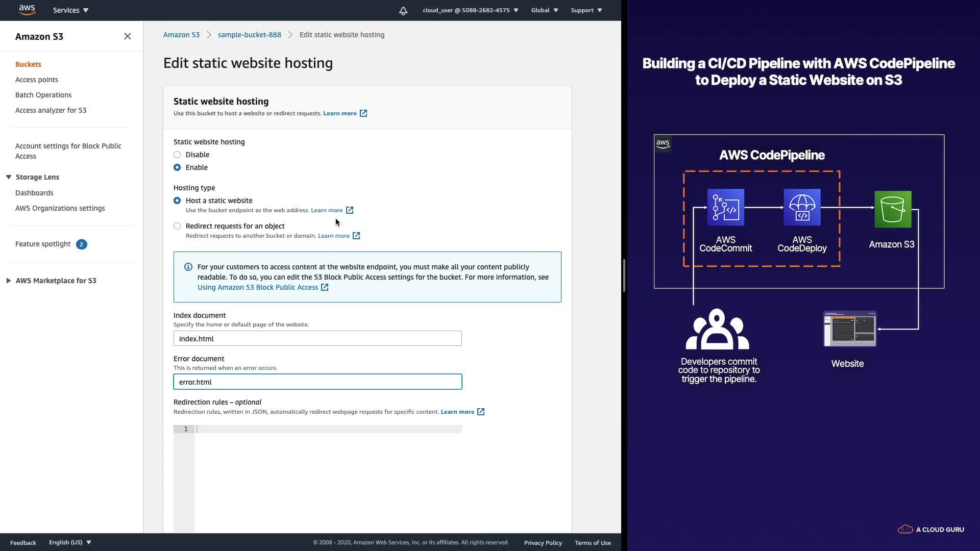Go to Access points in the sidebar

[x=37, y=80]
